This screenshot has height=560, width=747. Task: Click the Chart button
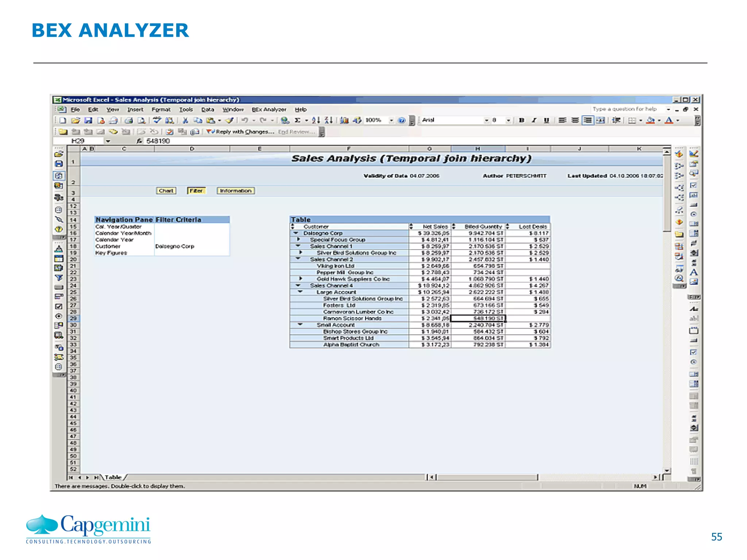[x=166, y=191]
